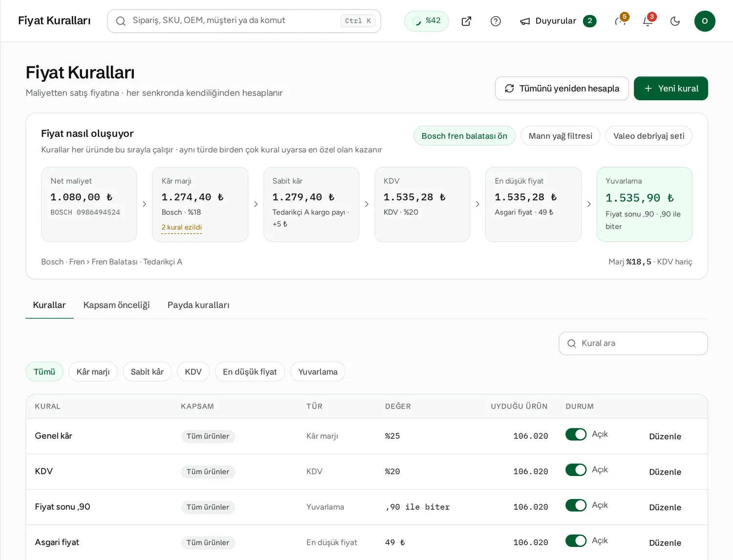Click the Ctrl K shortcut badge
The image size is (733, 560).
(x=358, y=21)
